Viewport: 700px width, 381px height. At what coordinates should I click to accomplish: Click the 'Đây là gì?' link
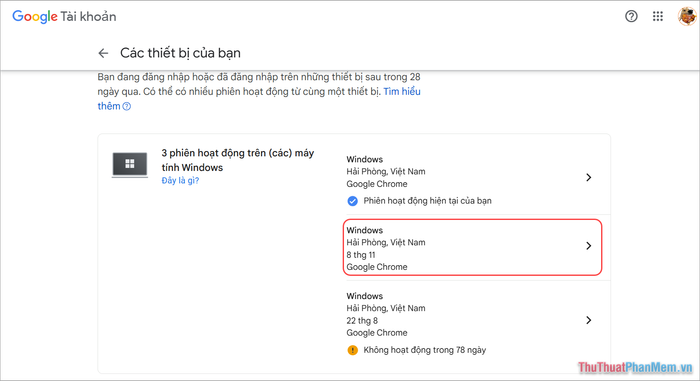tap(180, 180)
